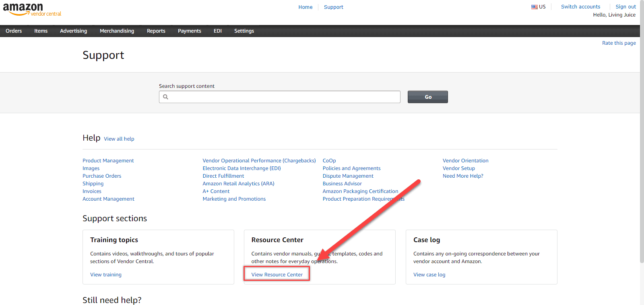Expand the Payments menu
This screenshot has height=305, width=644.
189,31
